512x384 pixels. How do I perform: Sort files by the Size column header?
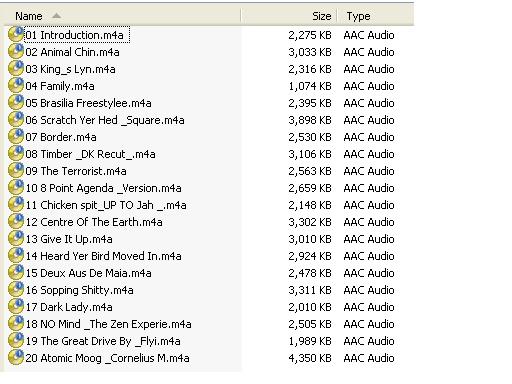pyautogui.click(x=322, y=16)
